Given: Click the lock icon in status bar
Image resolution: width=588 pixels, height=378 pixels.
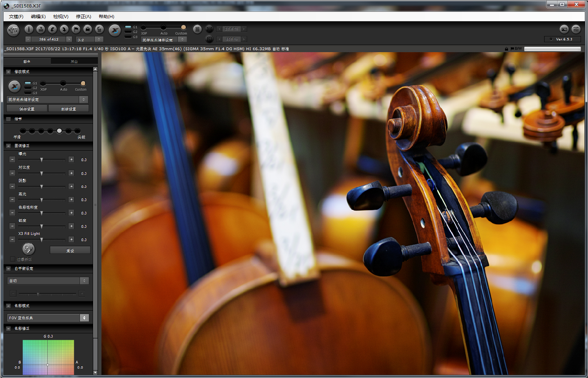Looking at the screenshot, I should [507, 49].
